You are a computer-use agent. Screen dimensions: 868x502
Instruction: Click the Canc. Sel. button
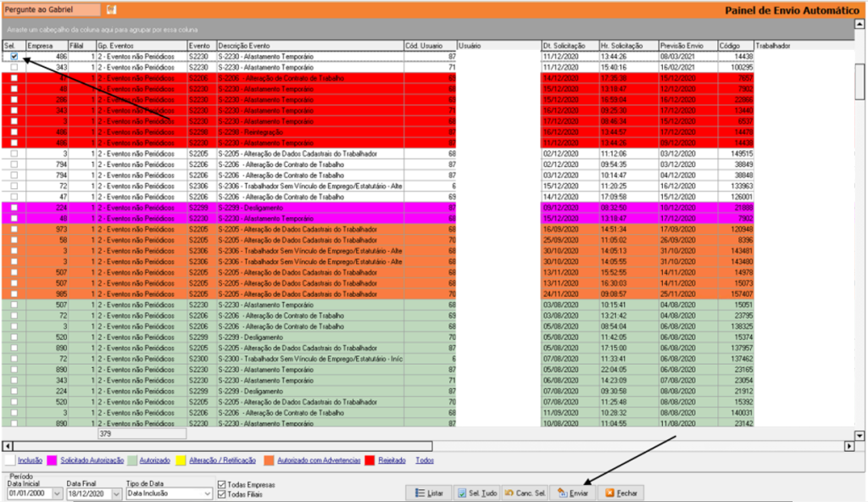click(525, 494)
